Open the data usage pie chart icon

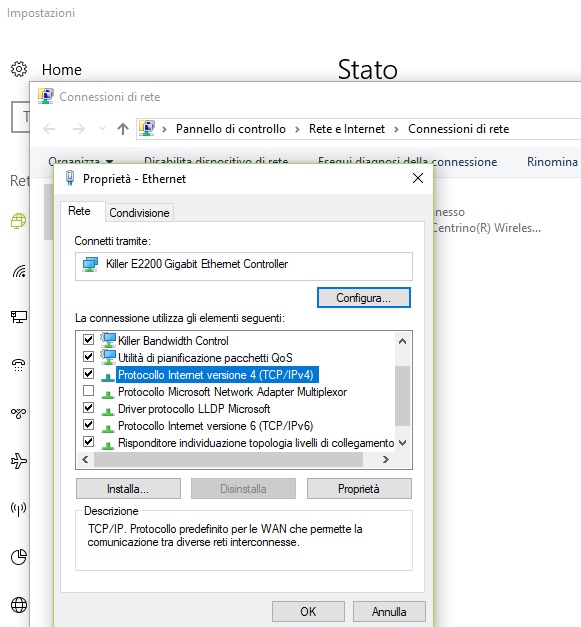coord(19,557)
